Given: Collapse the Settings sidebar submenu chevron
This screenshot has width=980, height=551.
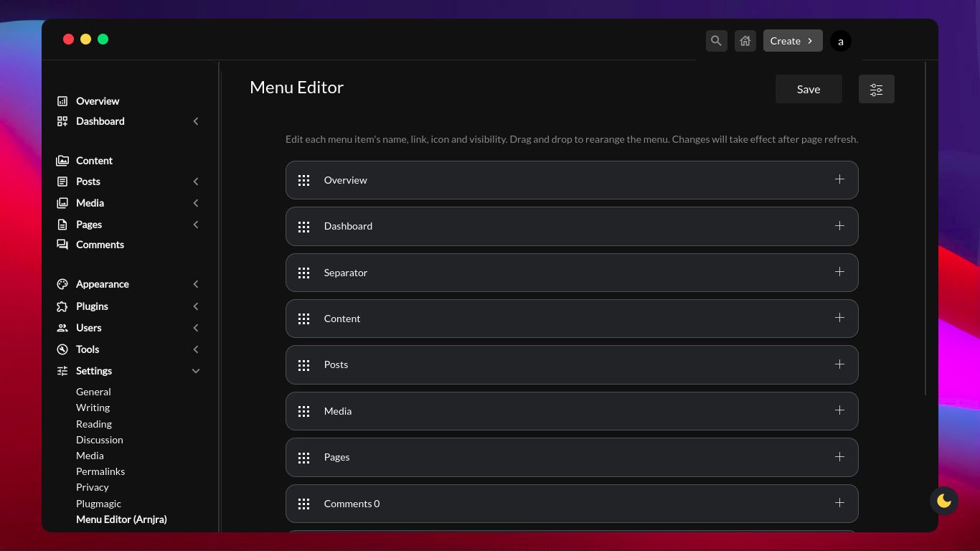Looking at the screenshot, I should click(196, 371).
